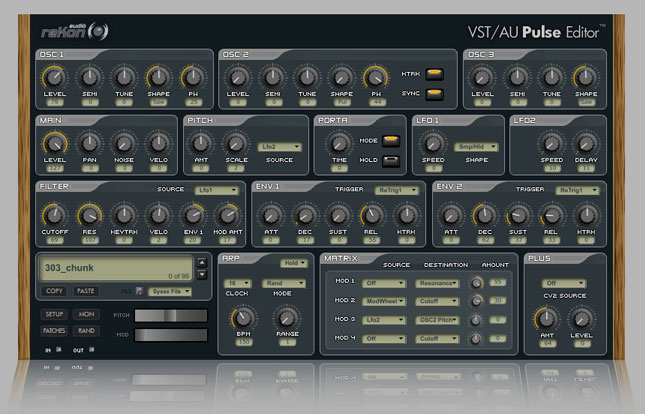The width and height of the screenshot is (645, 414).
Task: Open the FILTER source Lfo1 dropdown
Action: point(216,190)
